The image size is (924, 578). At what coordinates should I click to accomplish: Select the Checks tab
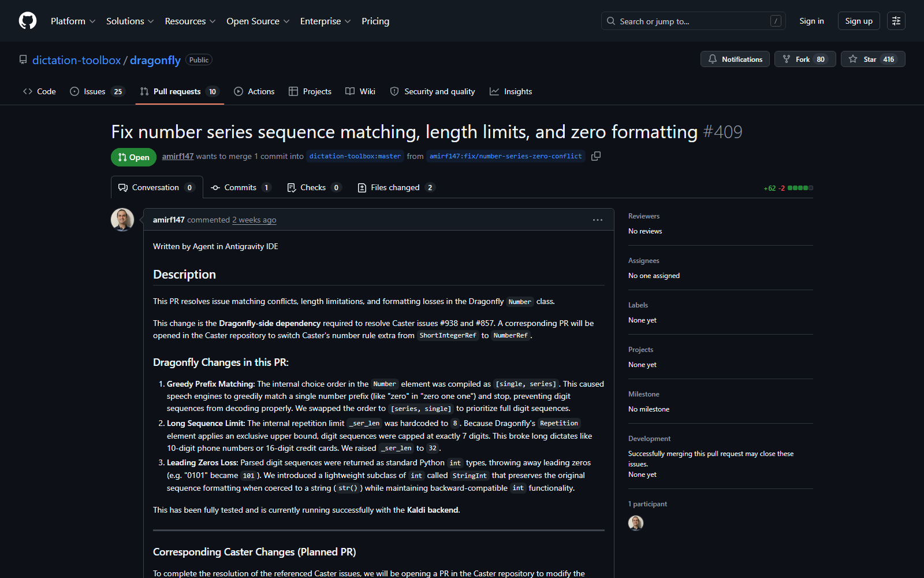pyautogui.click(x=315, y=187)
